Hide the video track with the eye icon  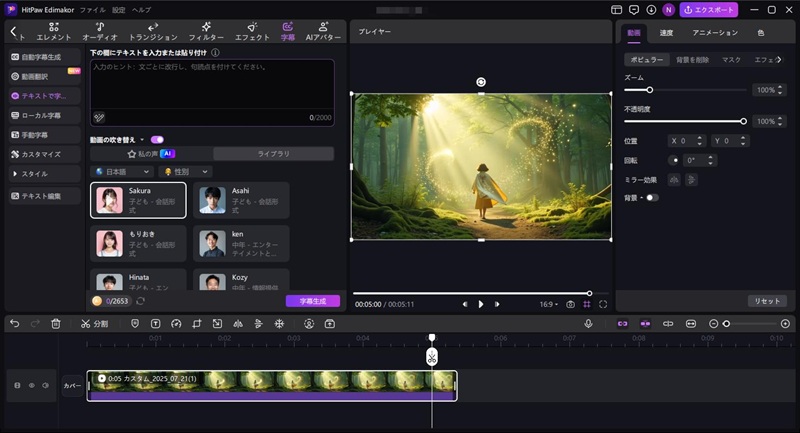(32, 386)
